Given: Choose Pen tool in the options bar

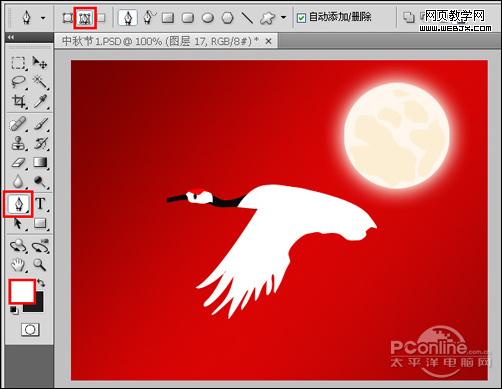Looking at the screenshot, I should pyautogui.click(x=128, y=18).
